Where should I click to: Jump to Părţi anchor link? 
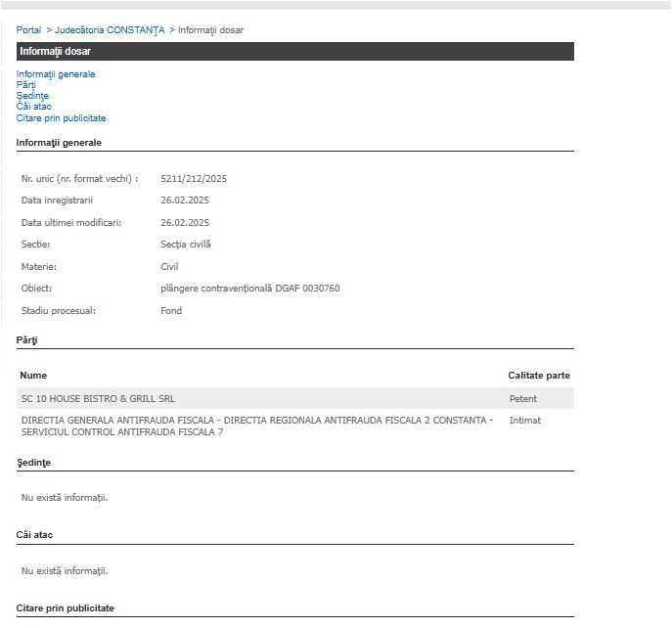pos(26,85)
